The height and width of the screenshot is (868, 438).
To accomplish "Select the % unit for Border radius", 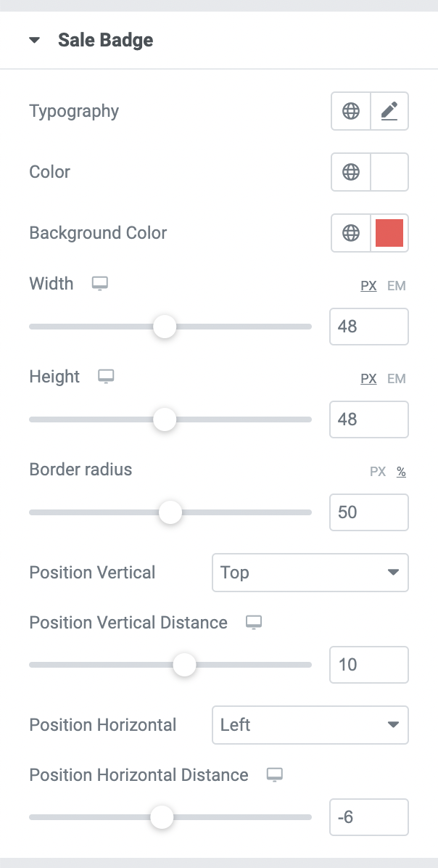I will click(402, 472).
